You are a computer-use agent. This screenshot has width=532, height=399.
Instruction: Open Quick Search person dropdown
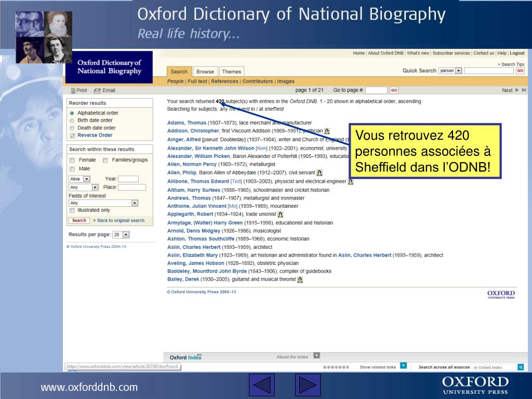coord(450,71)
